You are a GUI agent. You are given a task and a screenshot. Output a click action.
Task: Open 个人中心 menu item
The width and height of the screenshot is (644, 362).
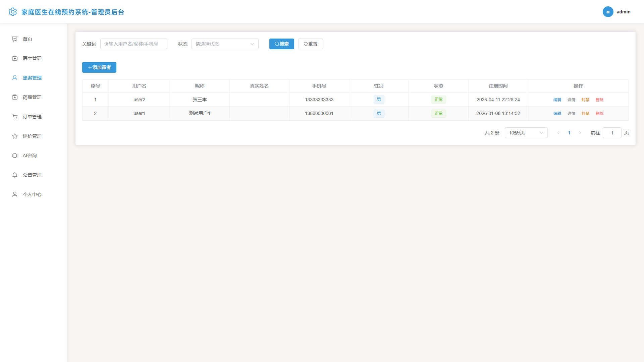[34, 194]
